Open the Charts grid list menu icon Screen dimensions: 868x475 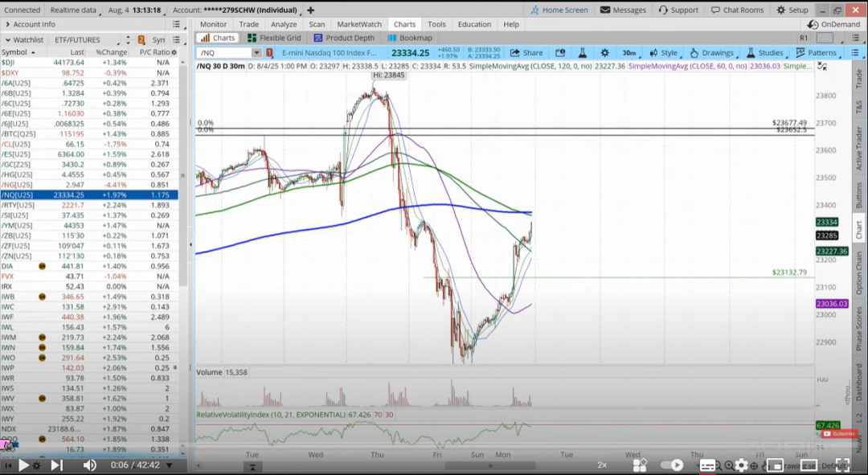(856, 38)
